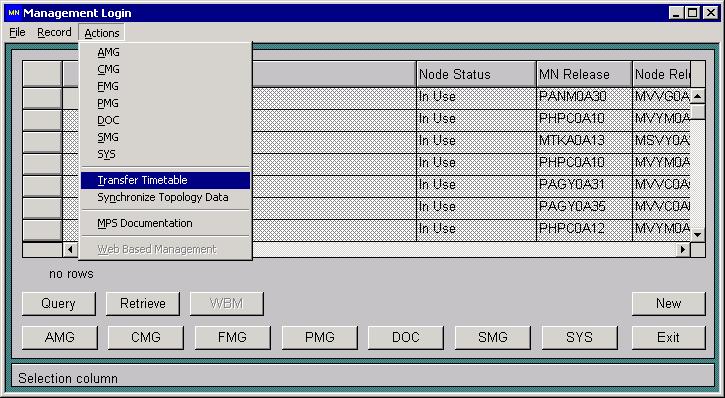Click the horizontal scrollbar left arrow

70,250
